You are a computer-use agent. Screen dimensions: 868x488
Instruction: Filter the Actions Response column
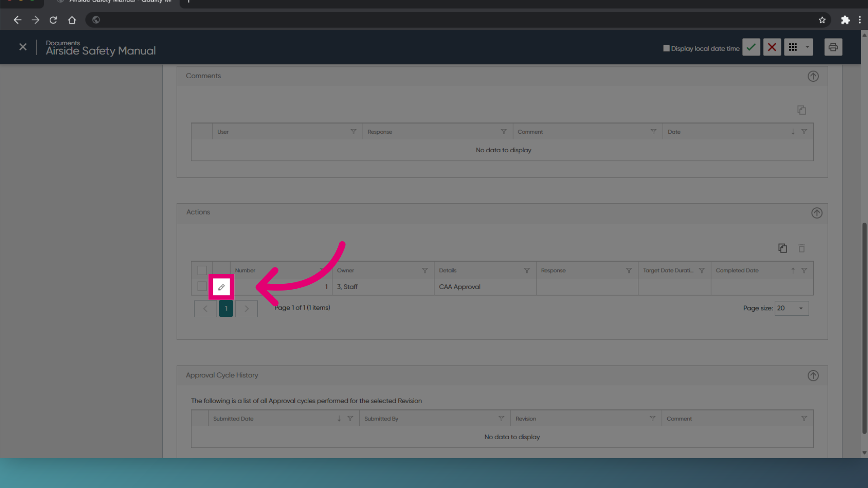(x=629, y=270)
